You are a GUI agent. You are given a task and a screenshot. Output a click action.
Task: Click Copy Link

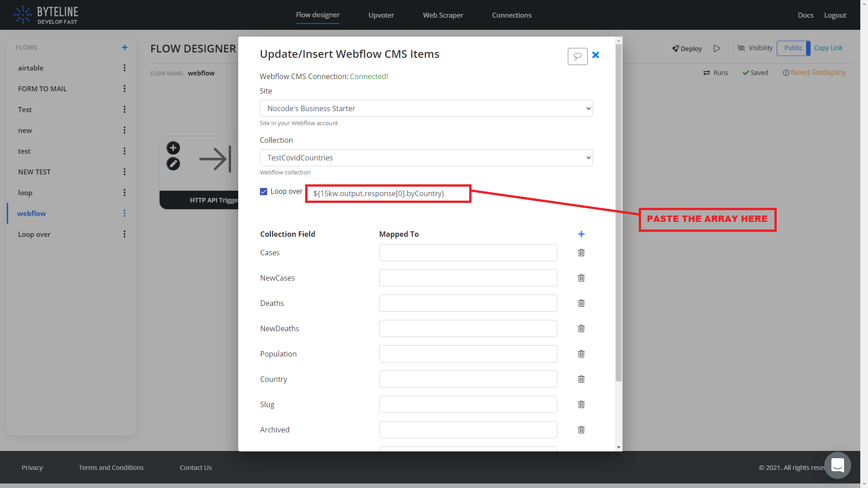(828, 48)
